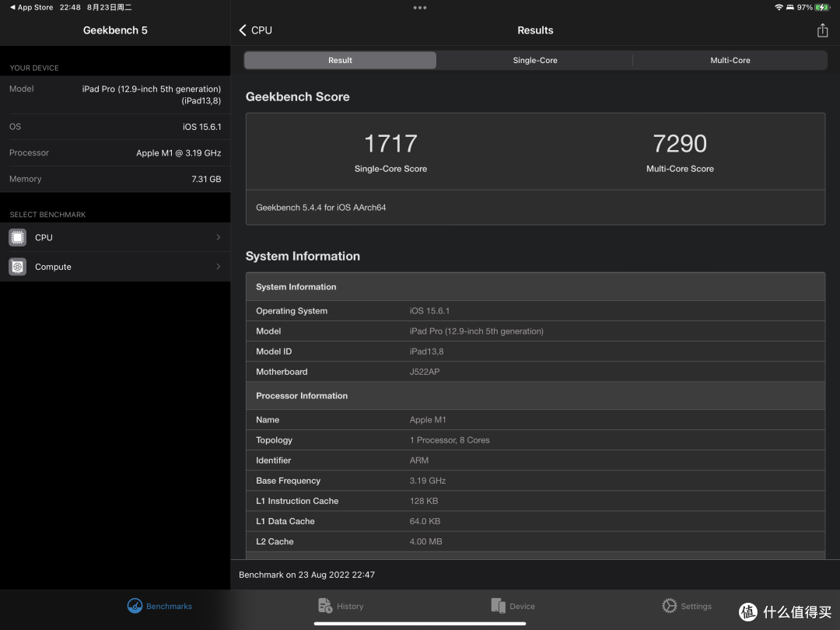Tap the Wi-Fi status icon
Image resolution: width=840 pixels, height=630 pixels.
coord(779,8)
